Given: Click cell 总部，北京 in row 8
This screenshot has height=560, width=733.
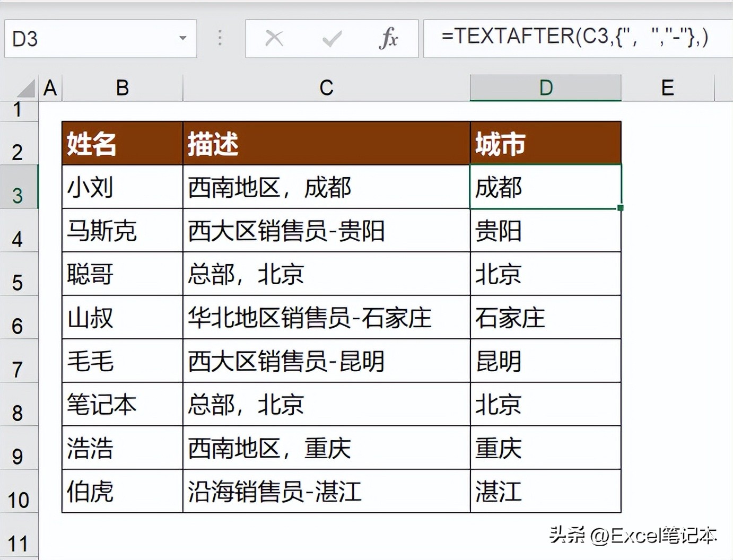Looking at the screenshot, I should [326, 404].
